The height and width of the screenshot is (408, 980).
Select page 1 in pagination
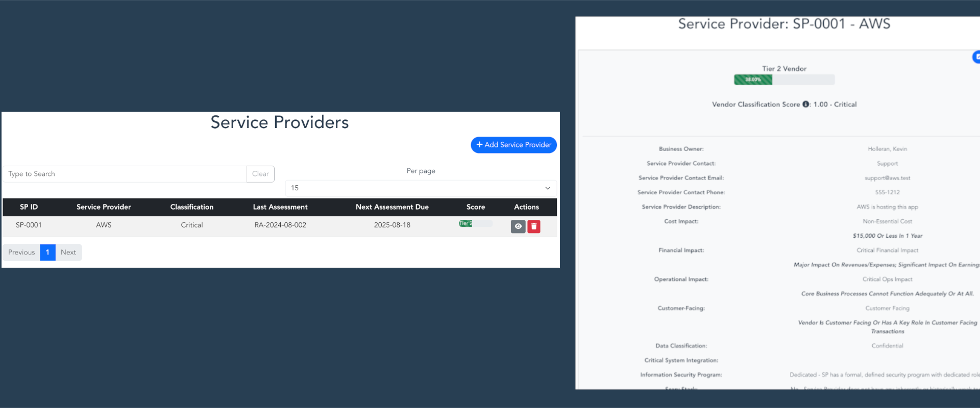pyautogui.click(x=47, y=252)
